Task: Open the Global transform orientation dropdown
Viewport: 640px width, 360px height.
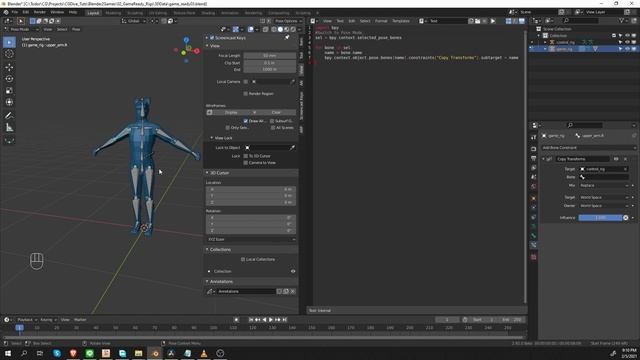Action: pyautogui.click(x=134, y=21)
